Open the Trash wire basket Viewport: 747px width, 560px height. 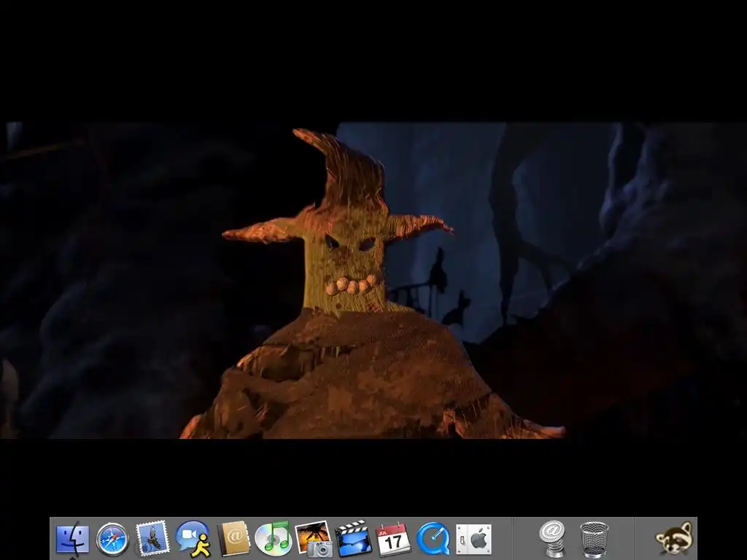[594, 540]
